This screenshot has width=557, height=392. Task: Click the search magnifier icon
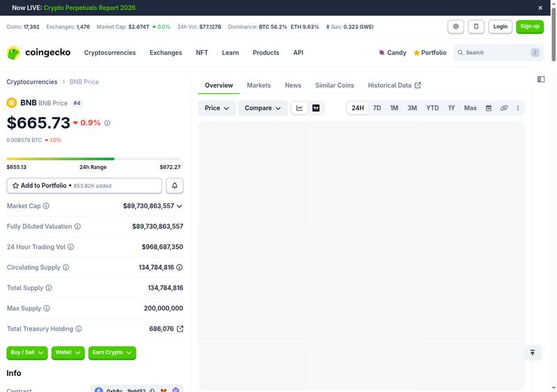pos(460,53)
